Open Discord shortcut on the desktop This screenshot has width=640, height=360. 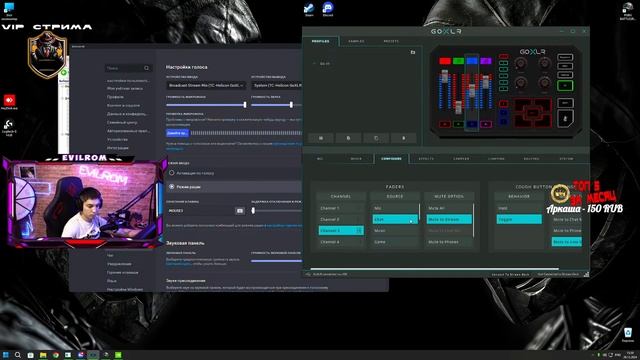[328, 9]
